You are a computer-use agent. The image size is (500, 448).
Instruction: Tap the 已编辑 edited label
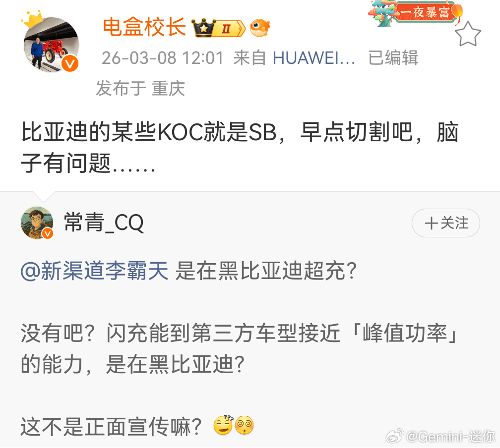(x=393, y=58)
